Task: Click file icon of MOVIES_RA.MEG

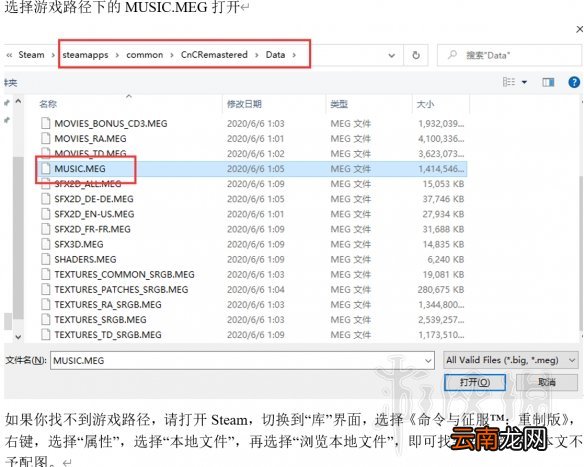Action: pyautogui.click(x=46, y=139)
